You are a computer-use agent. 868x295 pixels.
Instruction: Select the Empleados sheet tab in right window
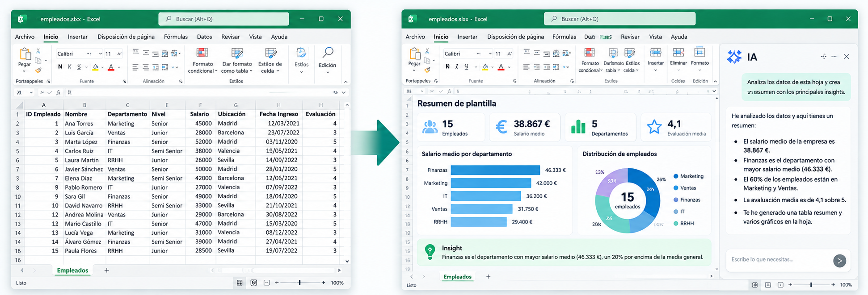457,277
